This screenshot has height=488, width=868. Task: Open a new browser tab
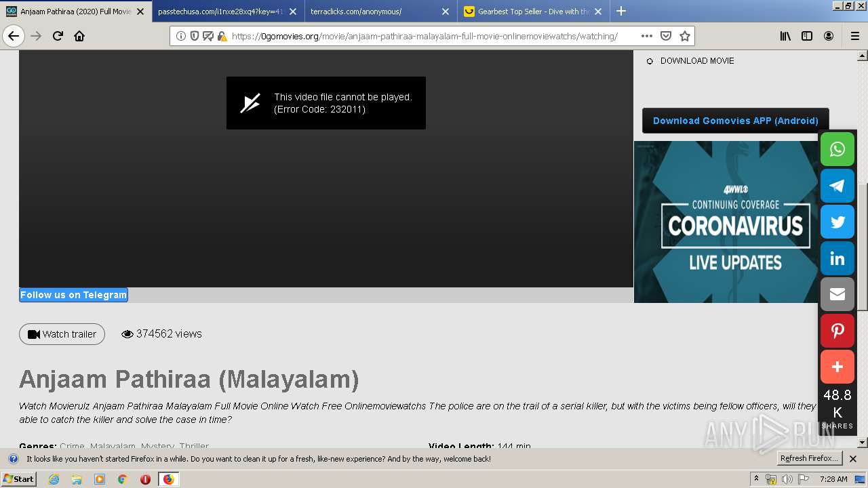click(621, 11)
